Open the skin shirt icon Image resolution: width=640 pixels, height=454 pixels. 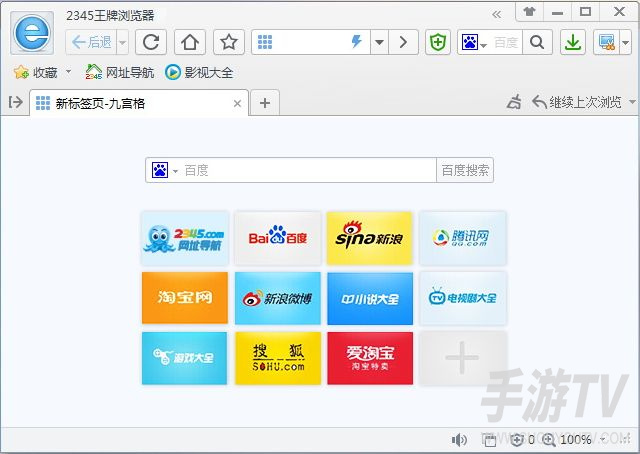point(529,11)
